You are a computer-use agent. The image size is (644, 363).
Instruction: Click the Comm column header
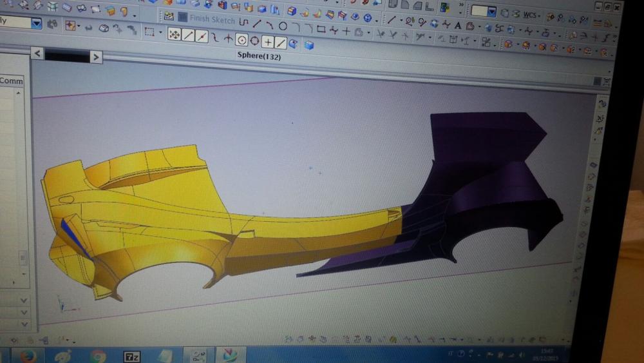click(12, 81)
